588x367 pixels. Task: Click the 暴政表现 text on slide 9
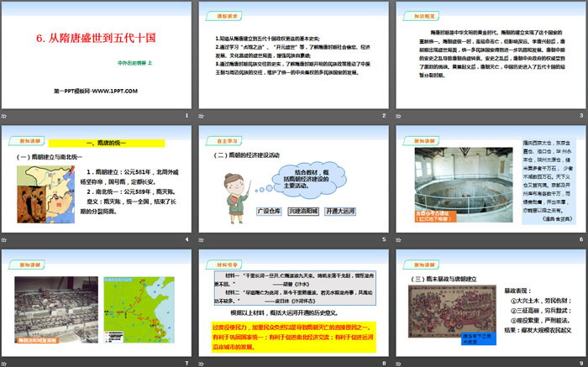click(518, 291)
